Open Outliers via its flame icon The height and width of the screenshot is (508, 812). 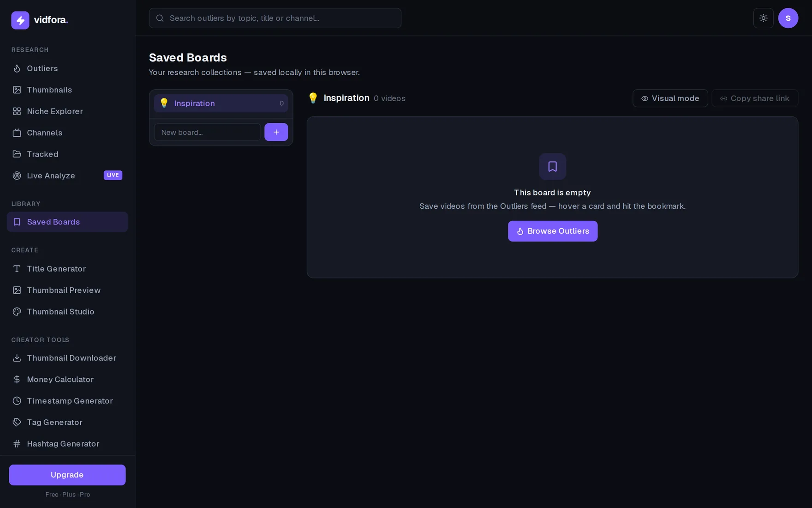pyautogui.click(x=17, y=68)
